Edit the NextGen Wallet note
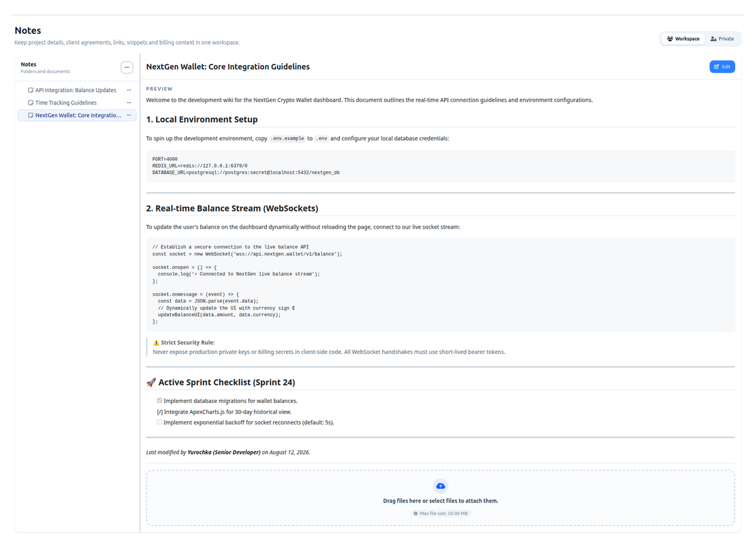Viewport: 756px width, 546px height. click(x=722, y=67)
